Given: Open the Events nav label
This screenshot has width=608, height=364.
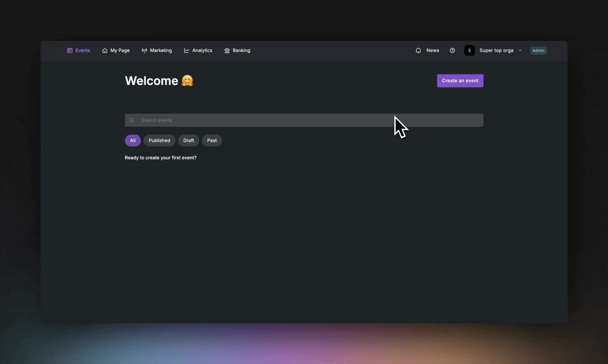Looking at the screenshot, I should 83,51.
